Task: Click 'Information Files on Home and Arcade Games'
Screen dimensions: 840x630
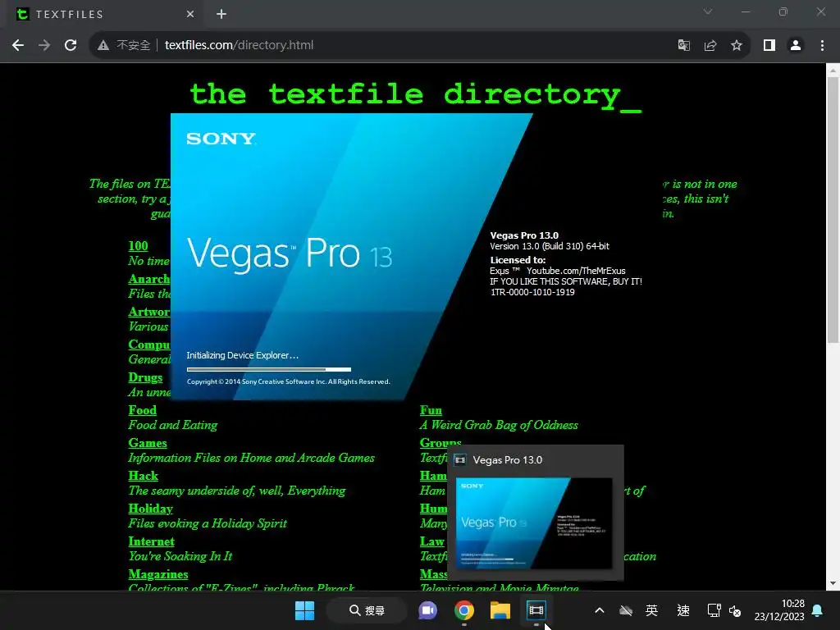Action: tap(251, 458)
